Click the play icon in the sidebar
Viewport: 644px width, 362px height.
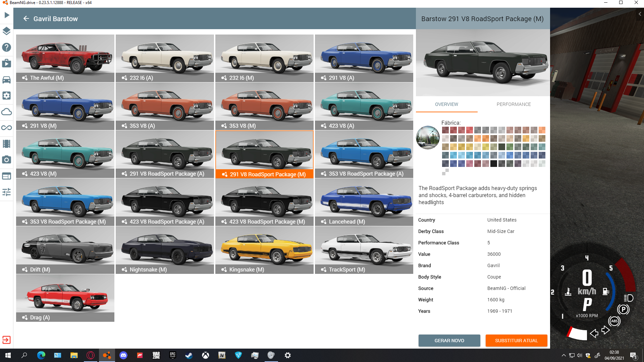coord(7,15)
